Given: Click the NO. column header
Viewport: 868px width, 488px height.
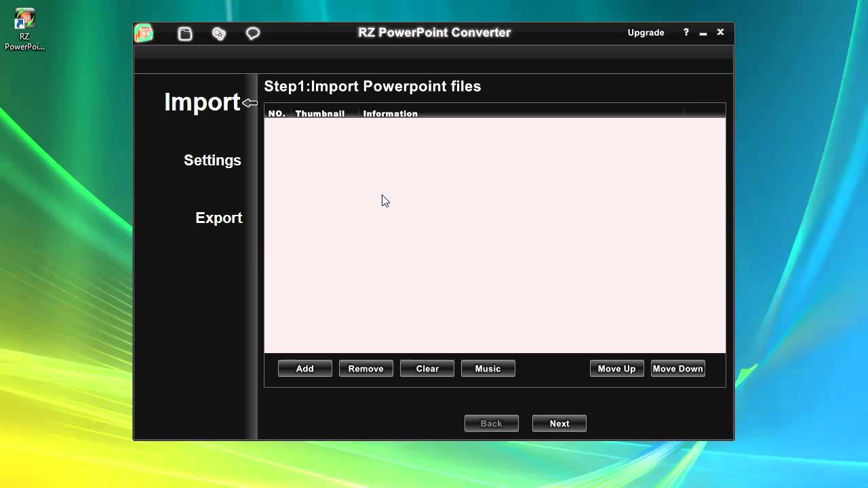Looking at the screenshot, I should (277, 113).
